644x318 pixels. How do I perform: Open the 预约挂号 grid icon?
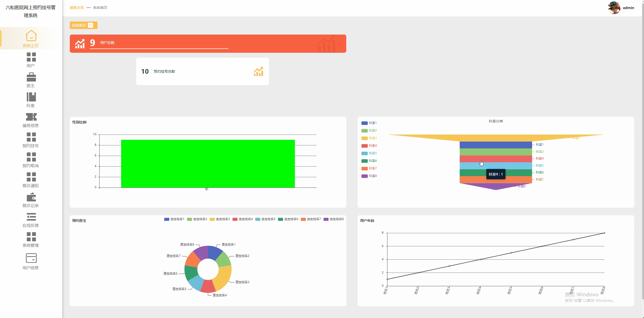[31, 137]
